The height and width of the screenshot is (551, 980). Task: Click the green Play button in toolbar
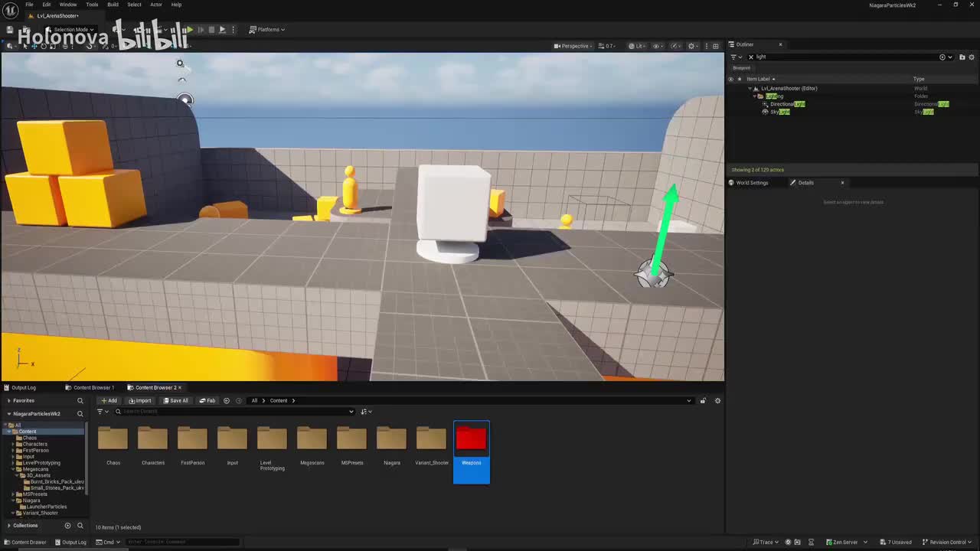pyautogui.click(x=190, y=30)
